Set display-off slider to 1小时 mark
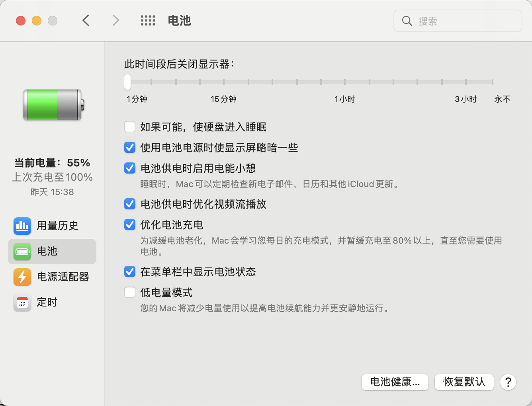Screen dimensions: 532x406 click(x=345, y=82)
